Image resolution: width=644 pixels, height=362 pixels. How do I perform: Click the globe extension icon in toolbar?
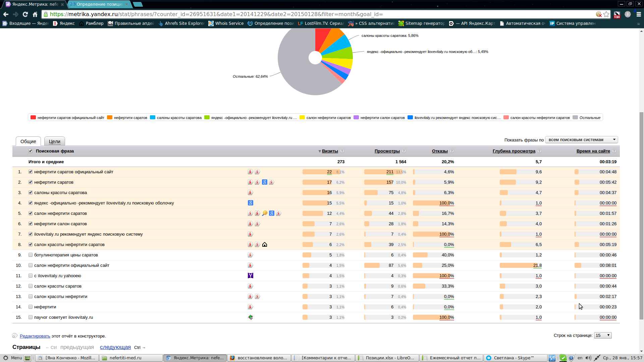pyautogui.click(x=628, y=14)
